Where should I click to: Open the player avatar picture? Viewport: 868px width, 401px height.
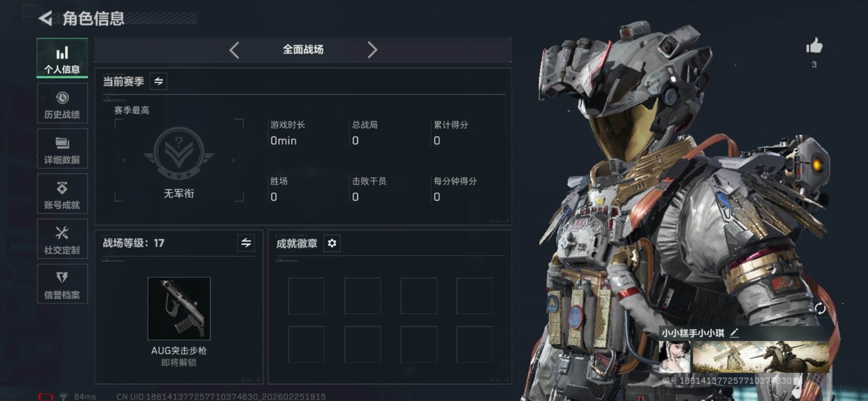(674, 357)
